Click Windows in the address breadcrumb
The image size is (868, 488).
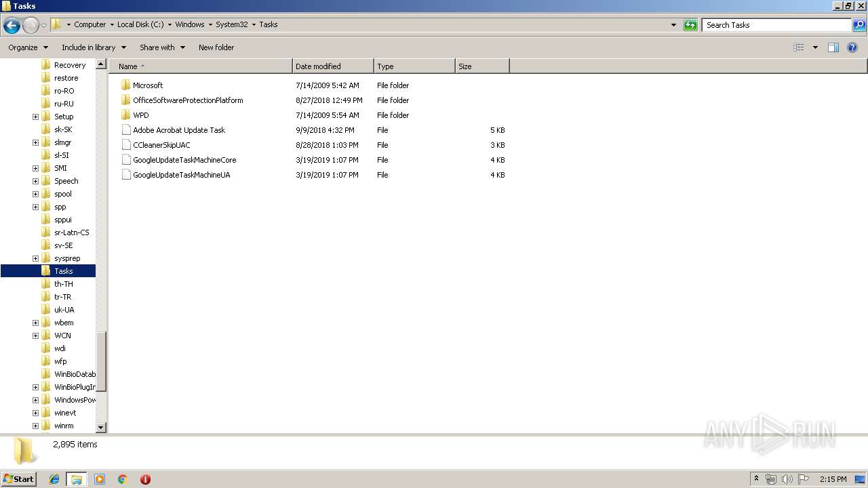pyautogui.click(x=190, y=24)
